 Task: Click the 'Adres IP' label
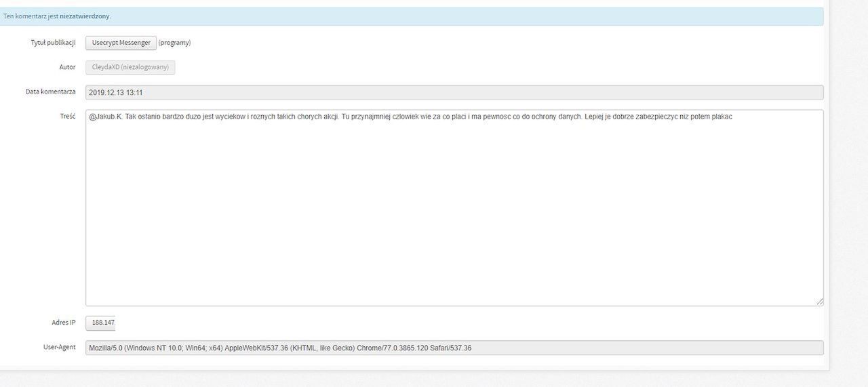coord(64,323)
